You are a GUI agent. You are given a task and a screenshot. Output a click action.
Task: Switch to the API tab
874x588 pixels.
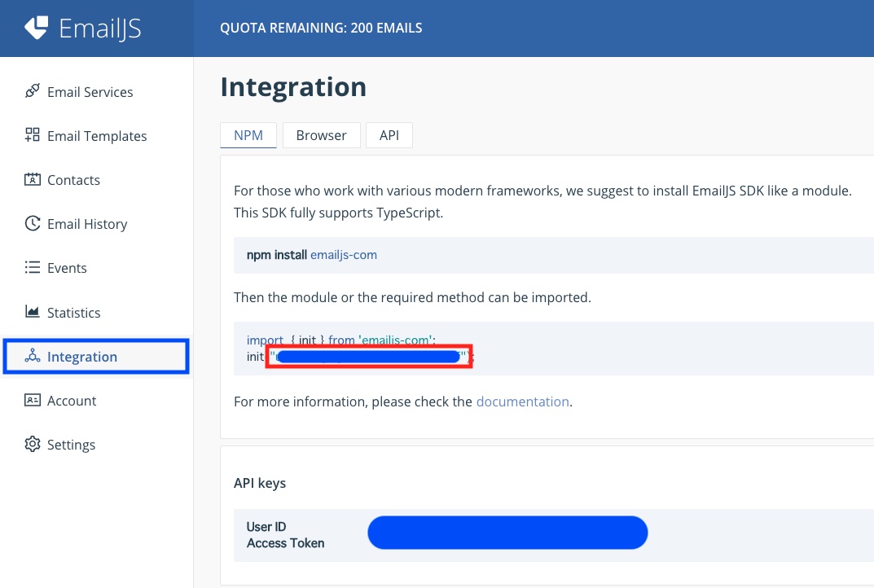tap(389, 135)
